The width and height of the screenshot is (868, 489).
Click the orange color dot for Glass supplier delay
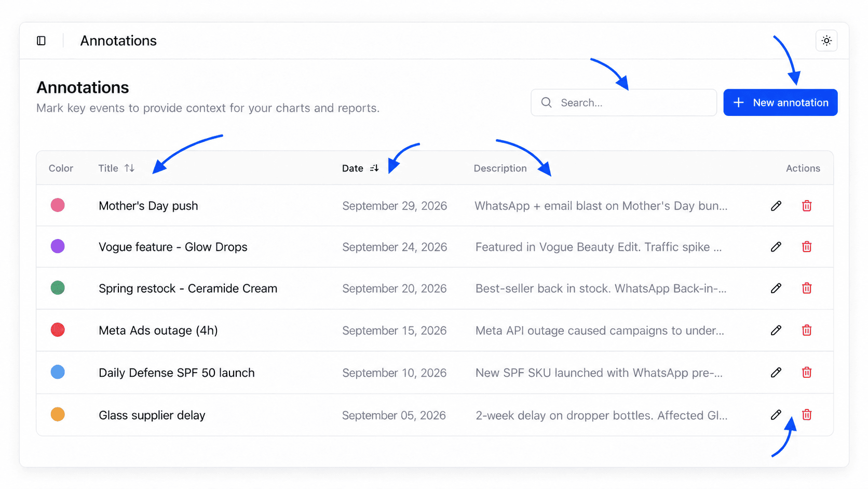coord(58,414)
